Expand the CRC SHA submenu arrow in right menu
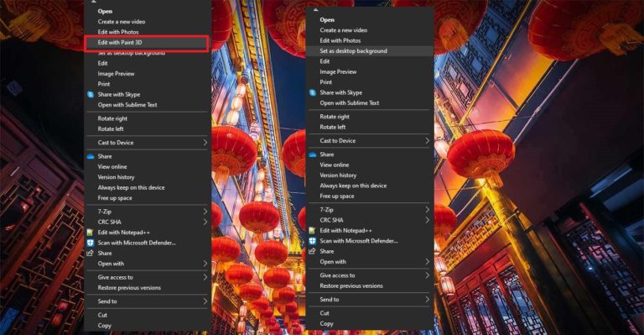This screenshot has width=644, height=335. click(427, 220)
